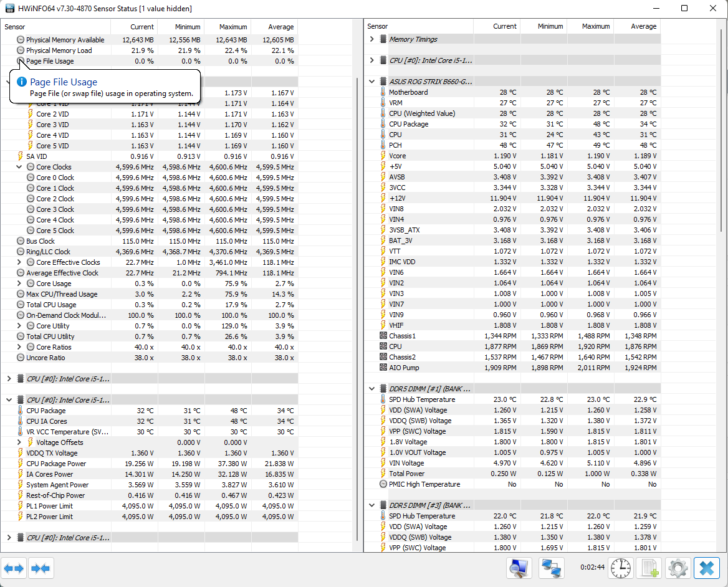Image resolution: width=728 pixels, height=587 pixels.
Task: Open sensor settings via the gear icon
Action: pos(678,568)
